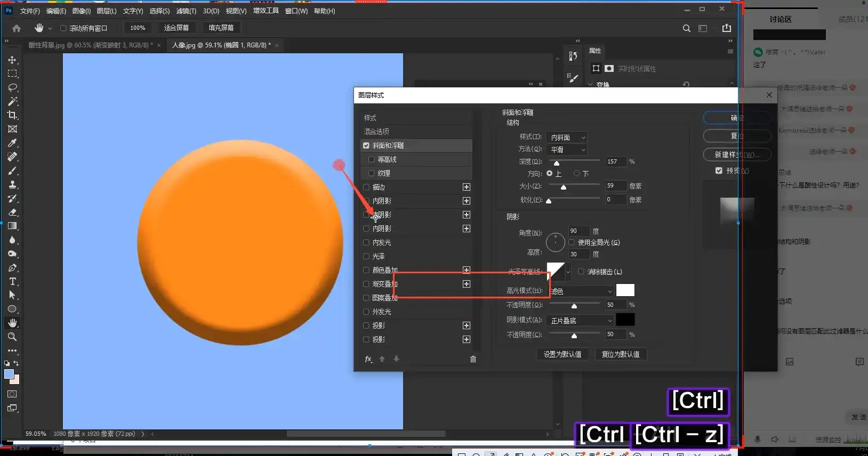Click the trash icon in layer styles list

[473, 359]
